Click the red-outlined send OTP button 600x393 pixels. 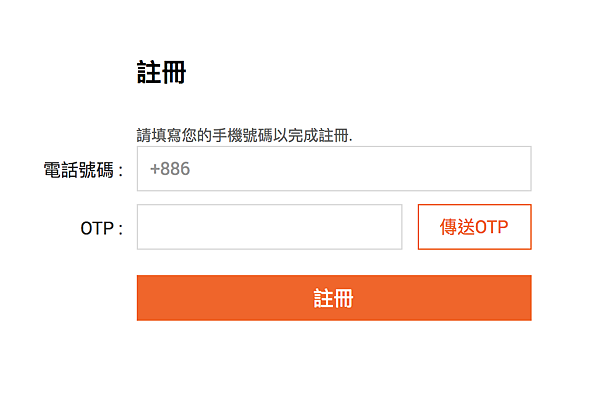click(474, 227)
